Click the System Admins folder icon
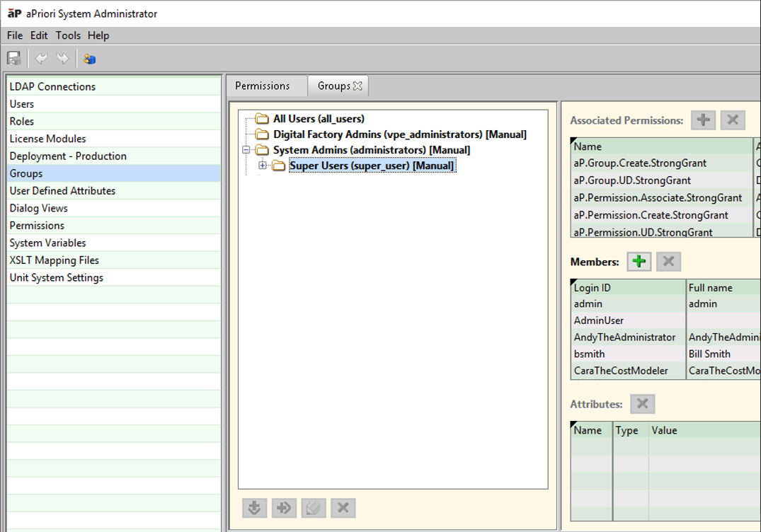Image resolution: width=761 pixels, height=532 pixels. click(x=262, y=150)
